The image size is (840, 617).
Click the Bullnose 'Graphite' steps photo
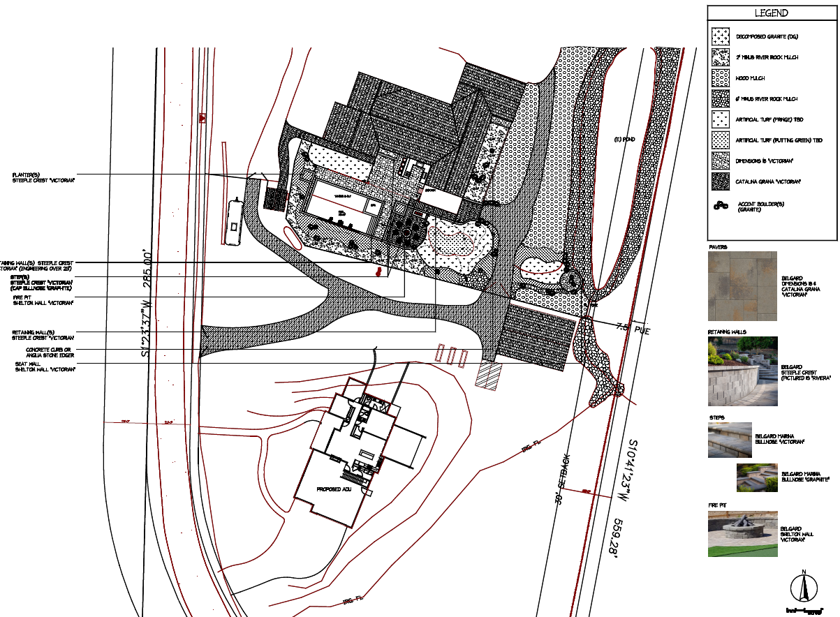click(757, 477)
